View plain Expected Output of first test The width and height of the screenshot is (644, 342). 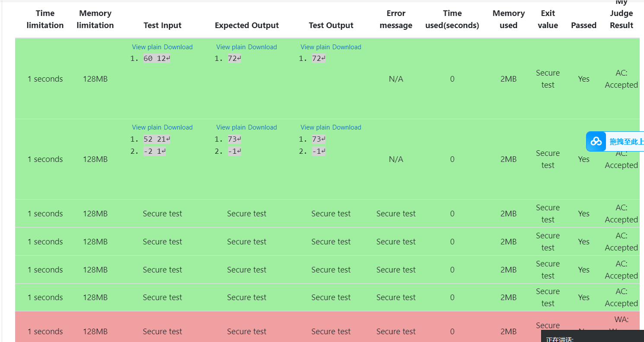231,47
